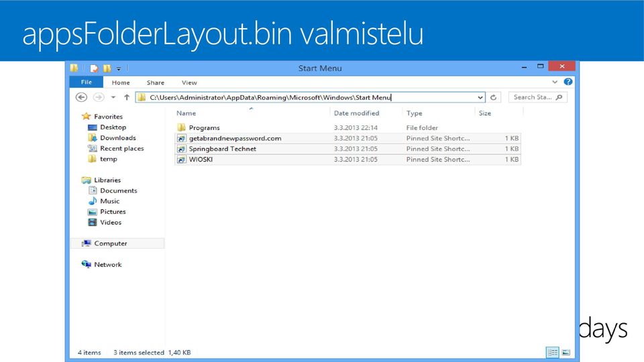Go up one folder level
The height and width of the screenshot is (362, 644).
click(x=127, y=97)
